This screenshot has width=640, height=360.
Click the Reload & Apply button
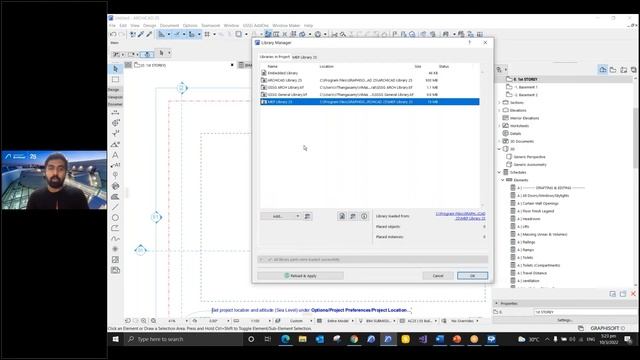(300, 276)
